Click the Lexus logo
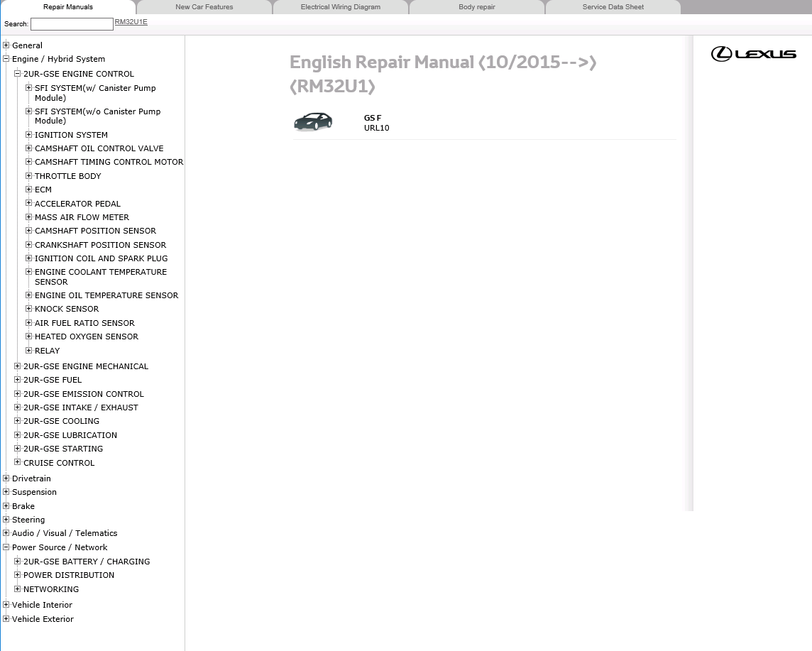Viewport: 812px width, 651px height. tap(754, 54)
